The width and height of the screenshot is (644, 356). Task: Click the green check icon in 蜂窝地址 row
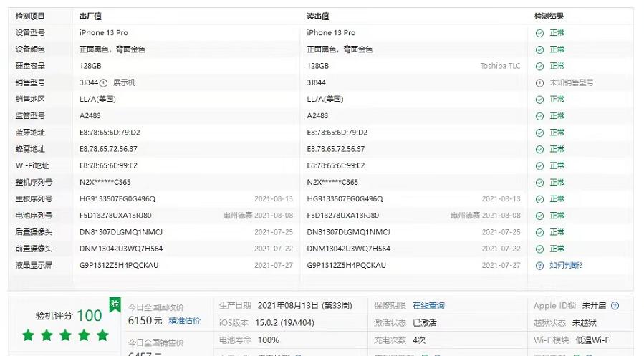539,150
